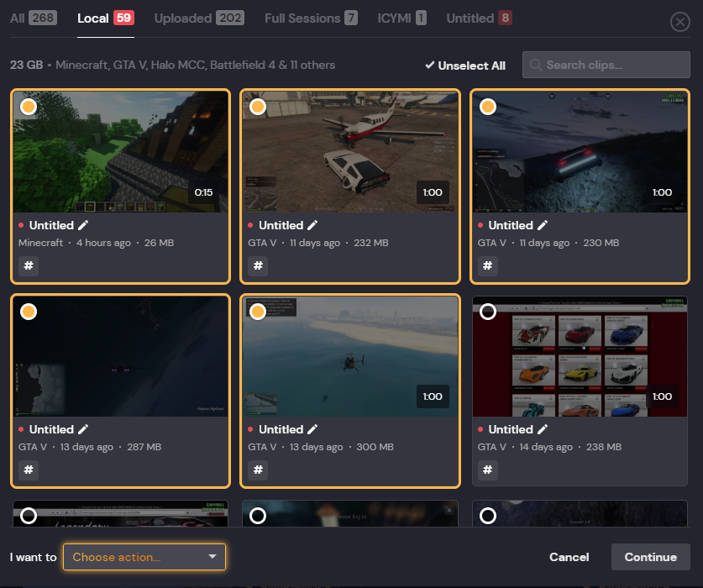Add hashtag to the GTA V 287 MB clip
703x588 pixels.
(29, 470)
